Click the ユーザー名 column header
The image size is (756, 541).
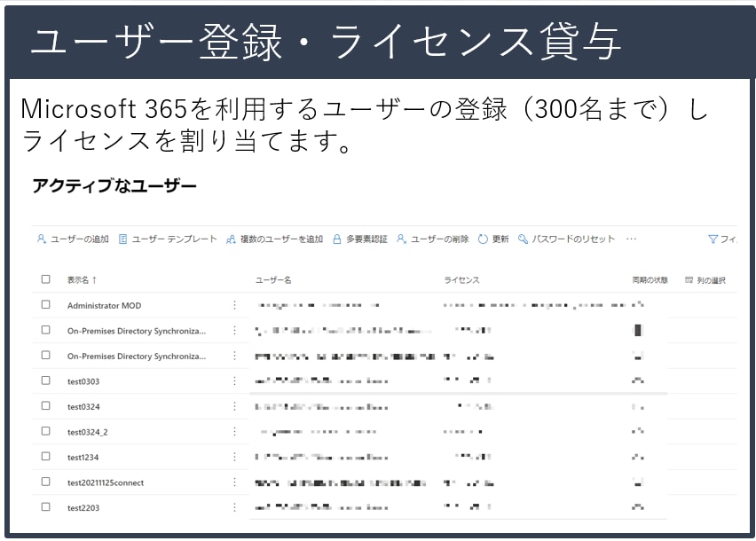[x=273, y=280]
